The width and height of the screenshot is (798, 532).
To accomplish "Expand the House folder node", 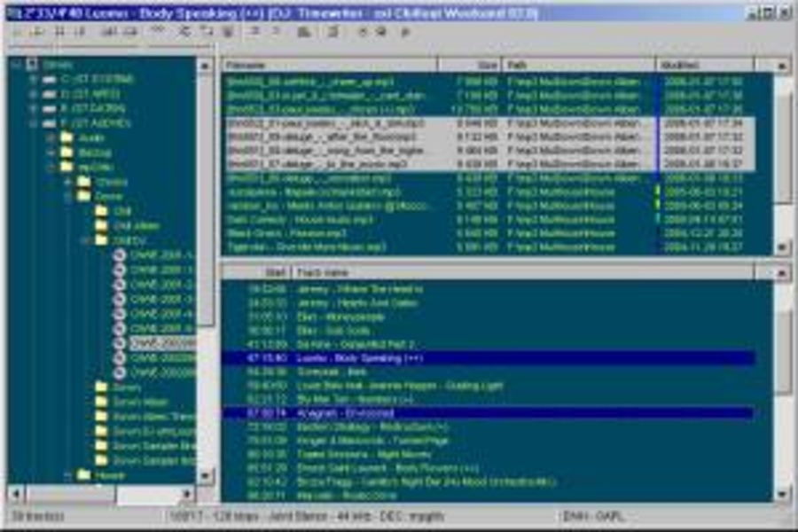I will pos(67,475).
